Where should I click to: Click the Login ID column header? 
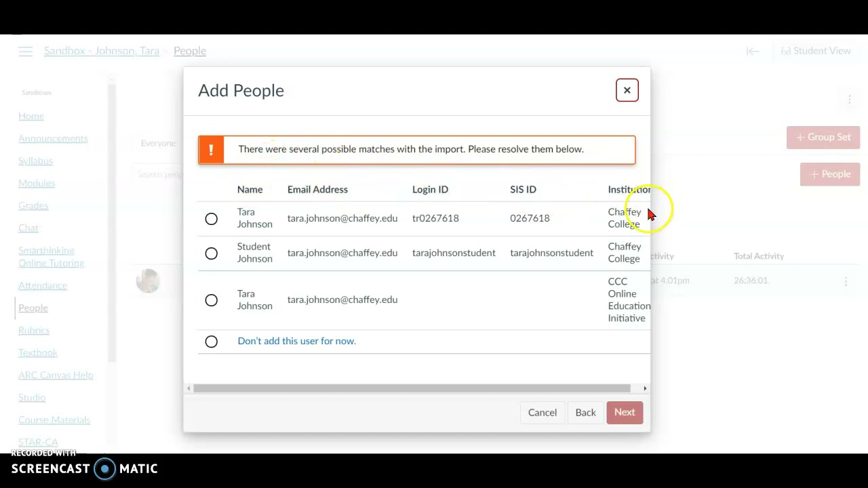coord(430,189)
